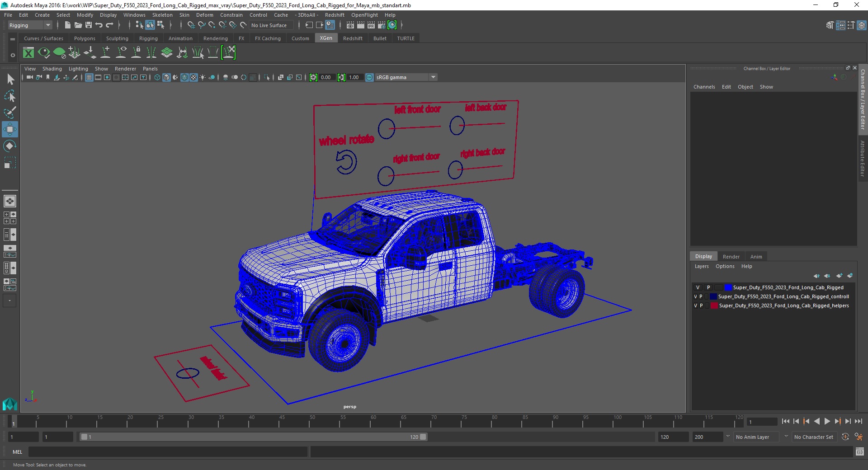Toggle visibility V of the Rigged_controll layer
This screenshot has width=868, height=470.
coord(695,296)
